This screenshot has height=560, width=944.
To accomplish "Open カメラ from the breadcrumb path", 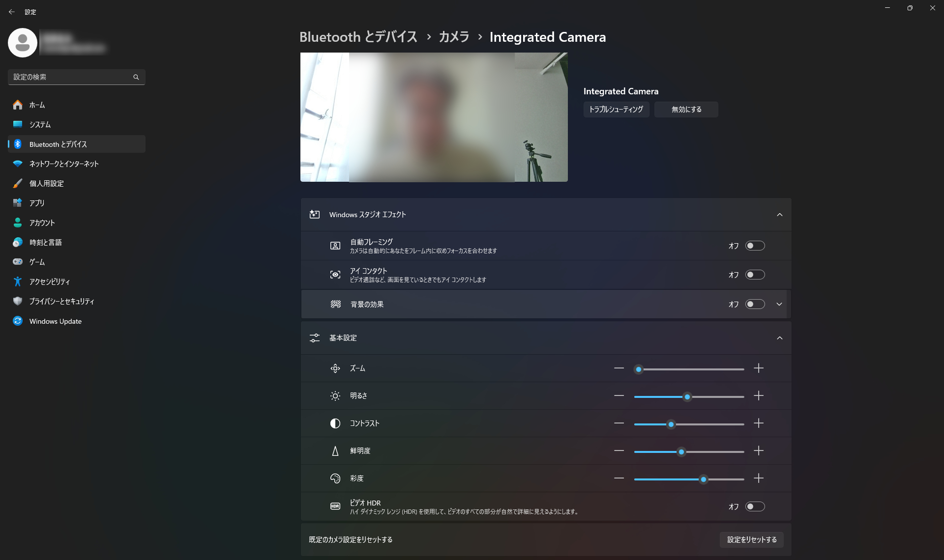I will tap(454, 37).
